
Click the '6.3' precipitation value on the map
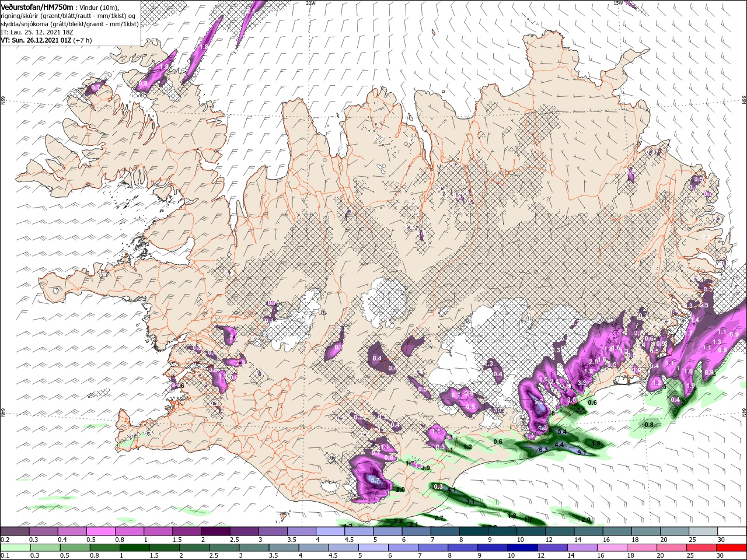[x=543, y=450]
